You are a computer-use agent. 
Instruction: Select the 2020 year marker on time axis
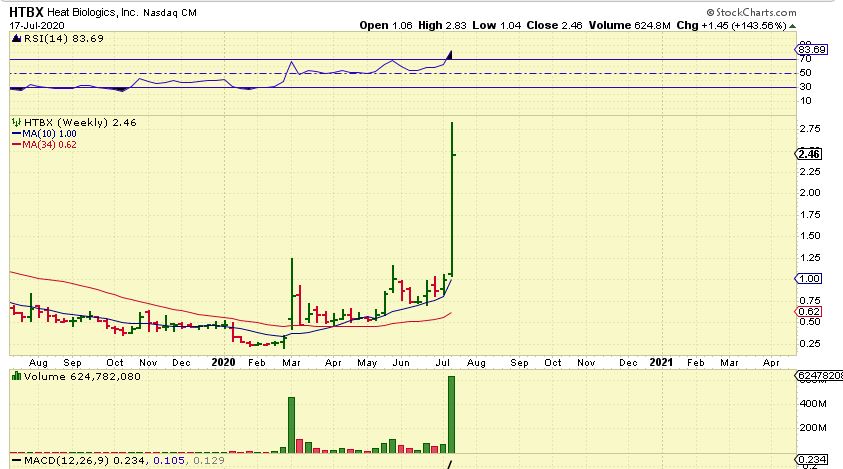click(x=223, y=360)
